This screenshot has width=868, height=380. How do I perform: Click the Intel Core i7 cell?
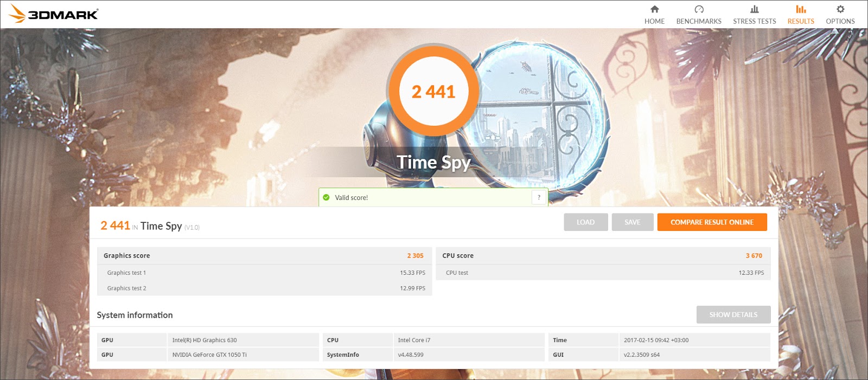(x=469, y=340)
